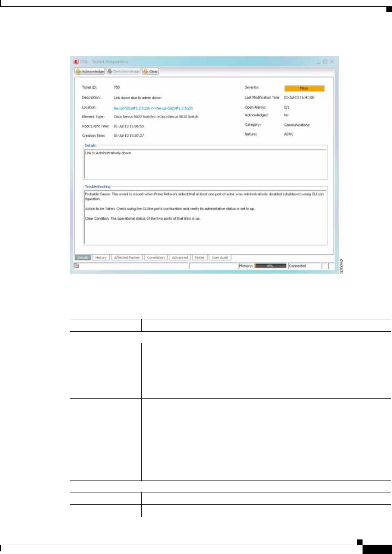
Task: Click the Category value Communications
Action: coord(297,125)
